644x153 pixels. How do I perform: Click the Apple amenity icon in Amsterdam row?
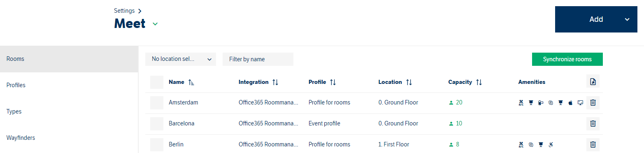click(570, 102)
